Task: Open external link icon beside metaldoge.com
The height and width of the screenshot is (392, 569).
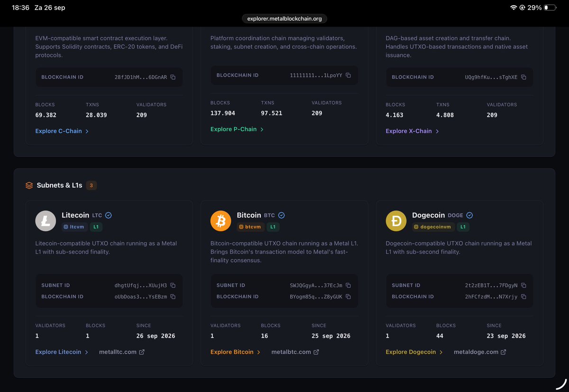Action: click(x=504, y=352)
